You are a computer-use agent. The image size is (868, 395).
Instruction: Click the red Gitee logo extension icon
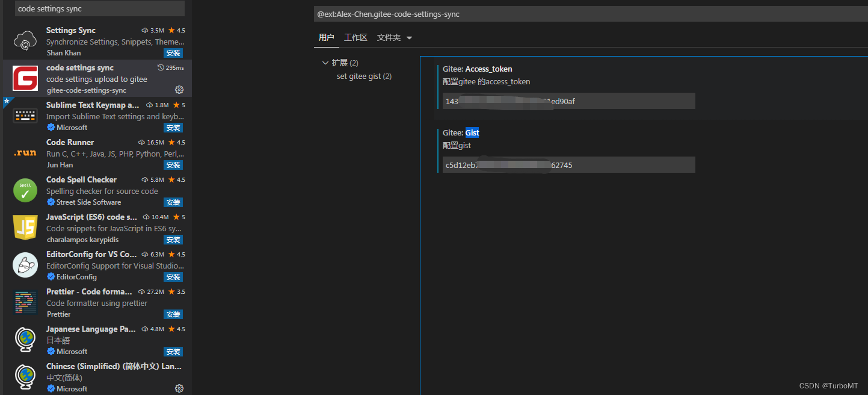(x=26, y=78)
